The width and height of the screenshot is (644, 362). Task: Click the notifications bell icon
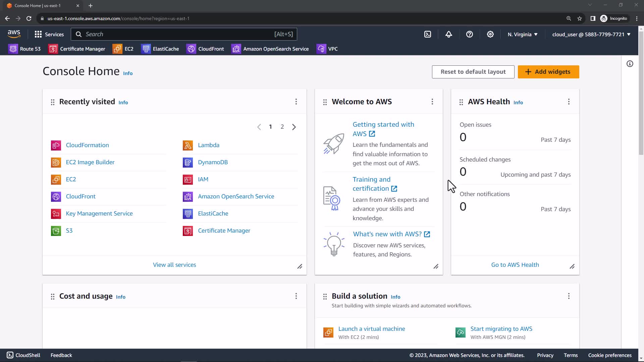click(448, 34)
